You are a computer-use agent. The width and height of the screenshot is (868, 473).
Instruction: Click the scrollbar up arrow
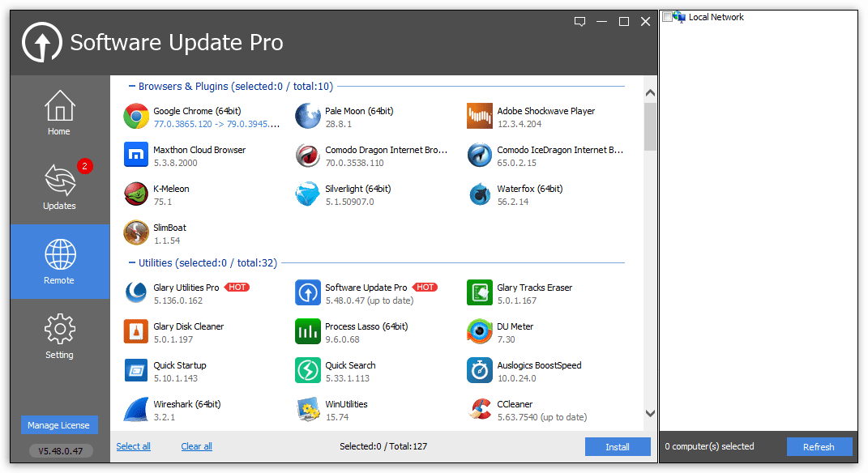[x=651, y=93]
